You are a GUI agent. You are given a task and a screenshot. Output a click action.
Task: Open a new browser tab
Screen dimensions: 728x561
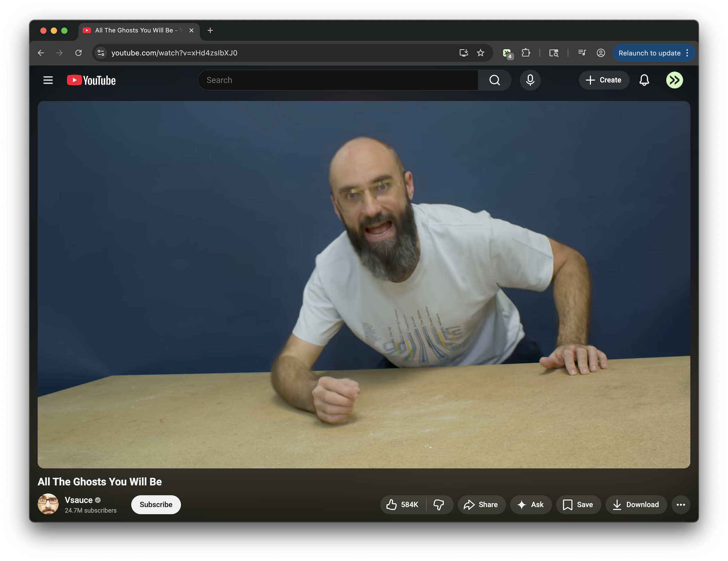(x=210, y=31)
